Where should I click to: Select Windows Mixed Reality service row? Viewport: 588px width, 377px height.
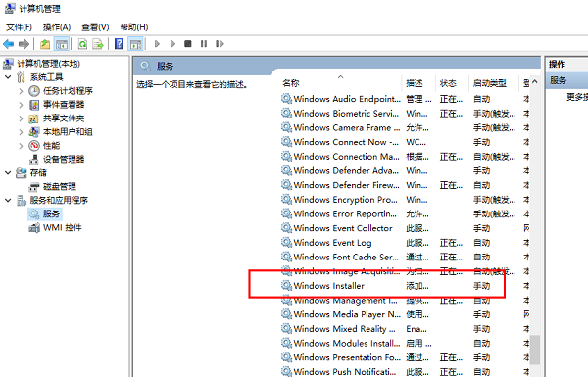tap(404, 329)
